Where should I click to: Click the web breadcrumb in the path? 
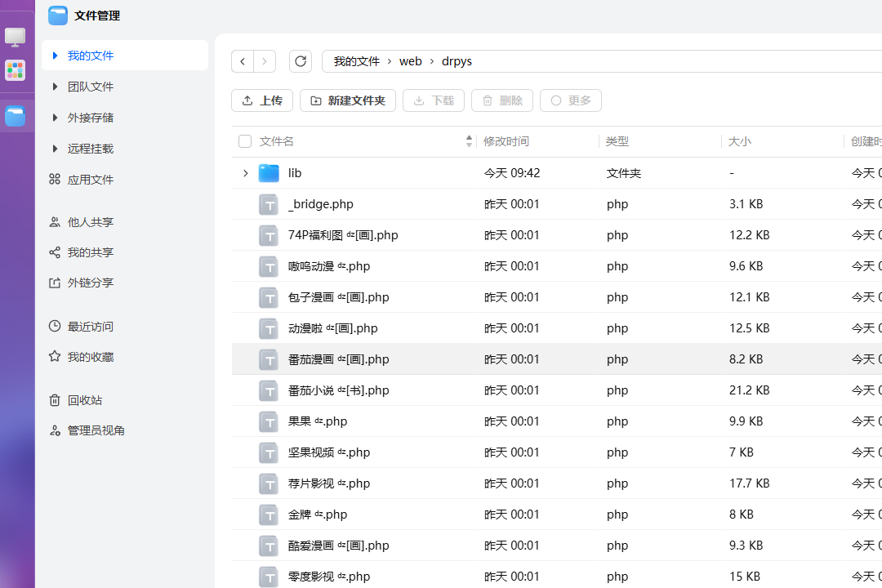pyautogui.click(x=410, y=61)
